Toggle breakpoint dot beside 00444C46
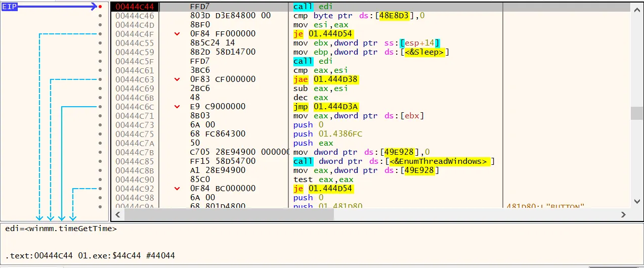This screenshot has height=268, width=644. pyautogui.click(x=100, y=16)
